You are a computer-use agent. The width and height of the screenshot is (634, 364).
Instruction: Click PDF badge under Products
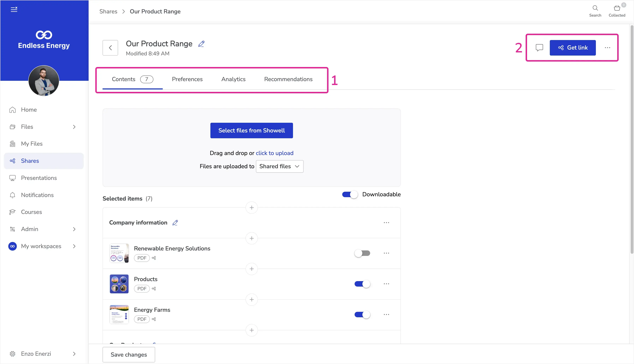click(x=142, y=289)
